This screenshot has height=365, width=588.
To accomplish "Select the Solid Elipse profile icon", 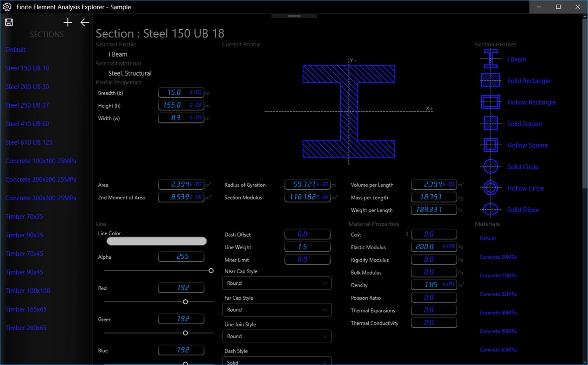I will pos(490,210).
